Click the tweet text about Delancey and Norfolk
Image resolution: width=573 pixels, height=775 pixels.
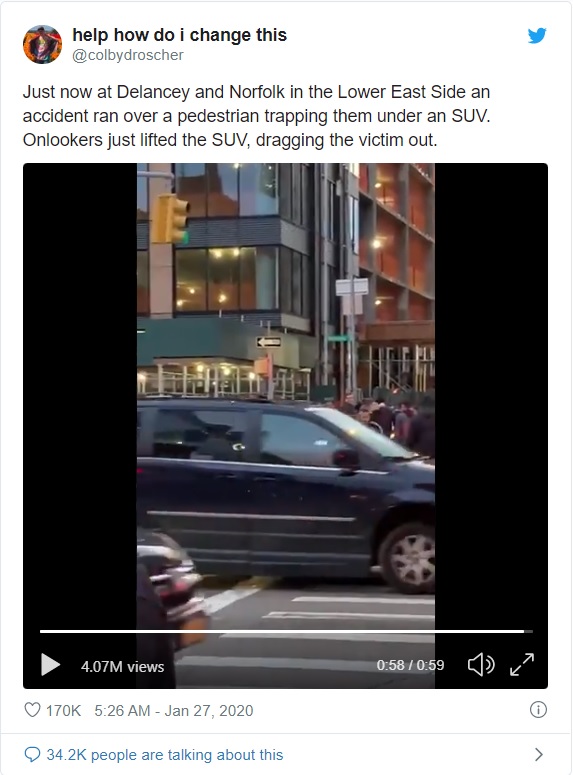point(257,116)
